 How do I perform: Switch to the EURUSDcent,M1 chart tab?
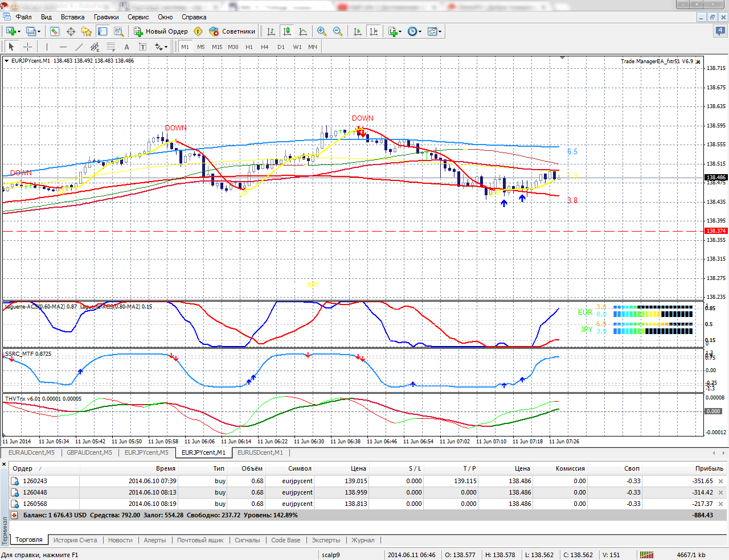tap(260, 452)
